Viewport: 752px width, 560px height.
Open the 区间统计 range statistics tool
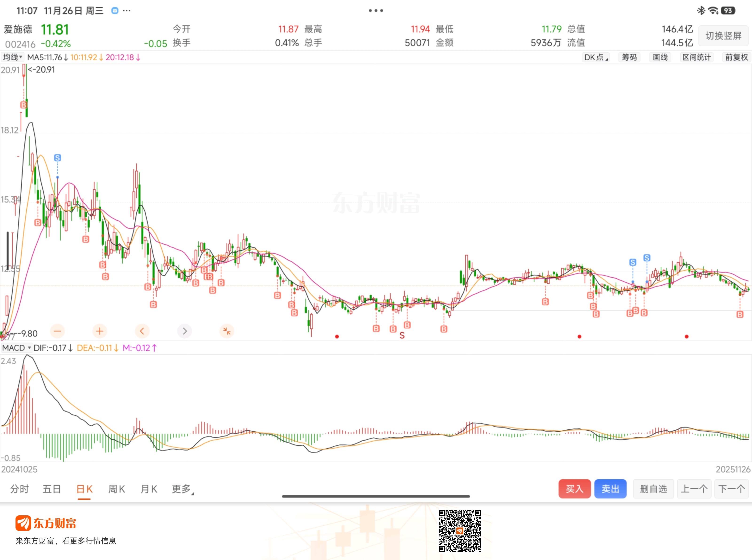coord(696,57)
